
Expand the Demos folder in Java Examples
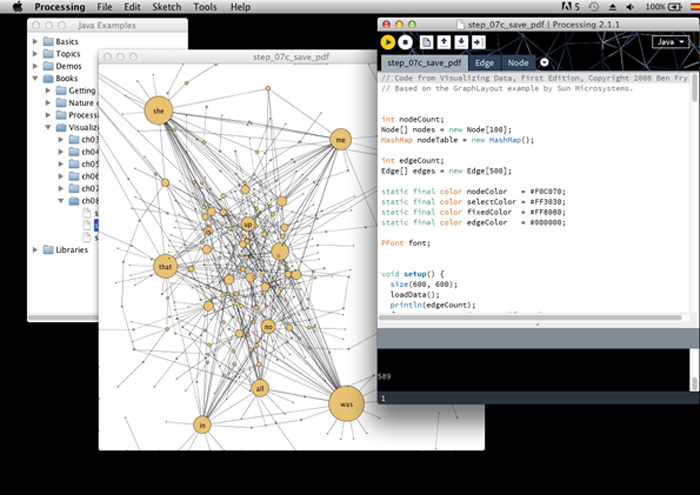pyautogui.click(x=35, y=66)
